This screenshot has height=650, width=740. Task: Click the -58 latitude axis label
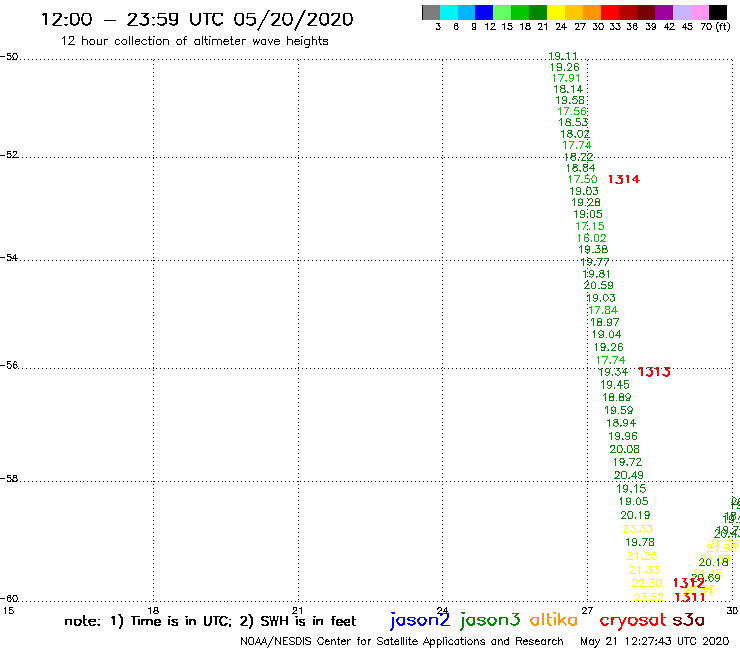click(x=8, y=479)
